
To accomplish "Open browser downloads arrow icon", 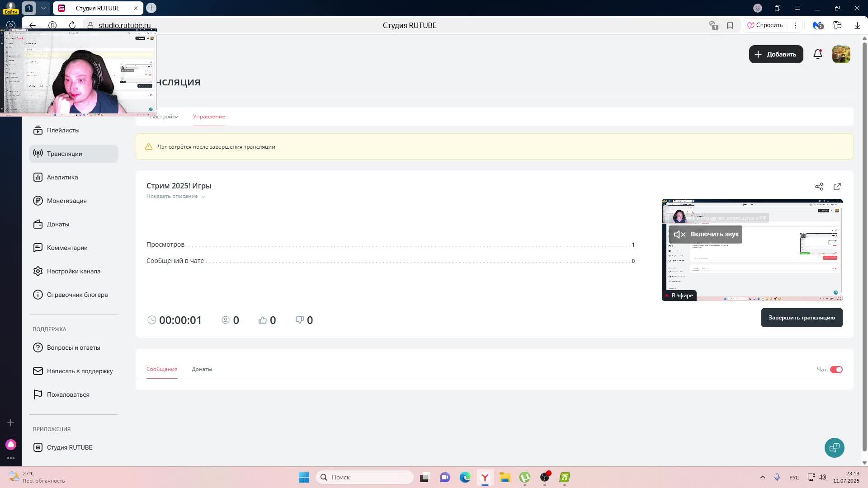I will (857, 25).
